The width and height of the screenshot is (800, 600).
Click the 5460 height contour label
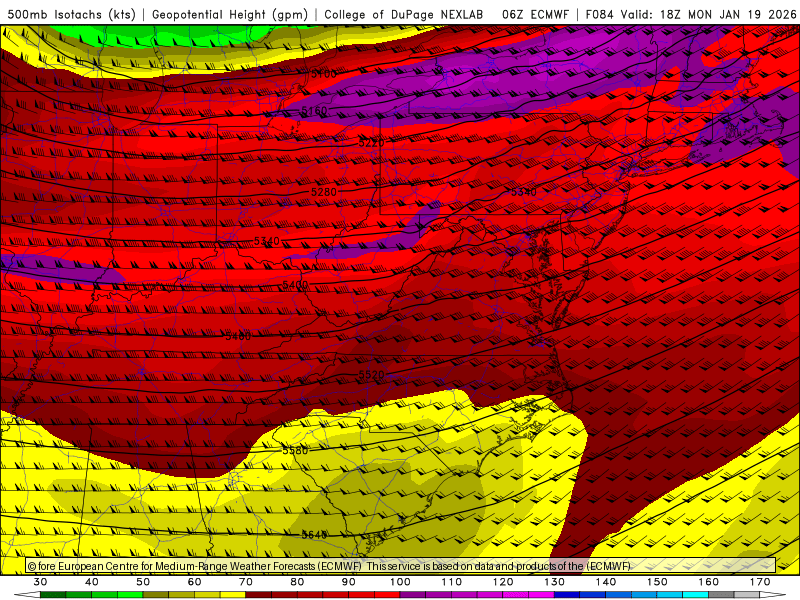[x=238, y=336]
